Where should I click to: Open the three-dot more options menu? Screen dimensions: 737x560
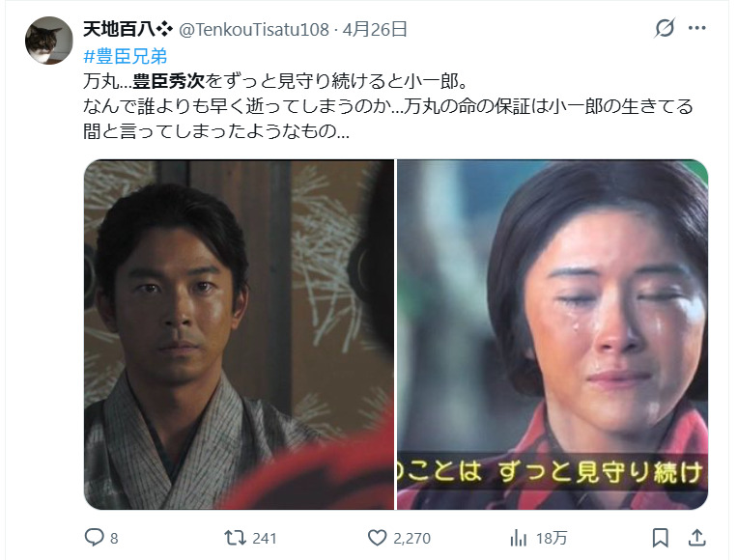(x=697, y=28)
